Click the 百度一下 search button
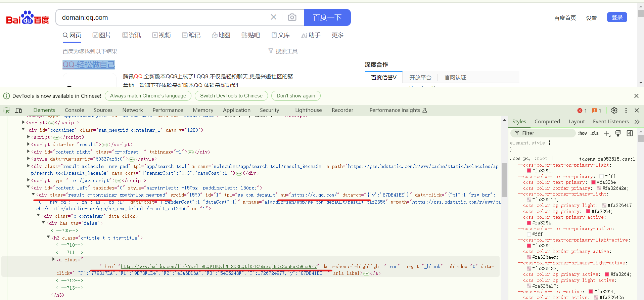The width and height of the screenshot is (644, 300). (x=327, y=17)
